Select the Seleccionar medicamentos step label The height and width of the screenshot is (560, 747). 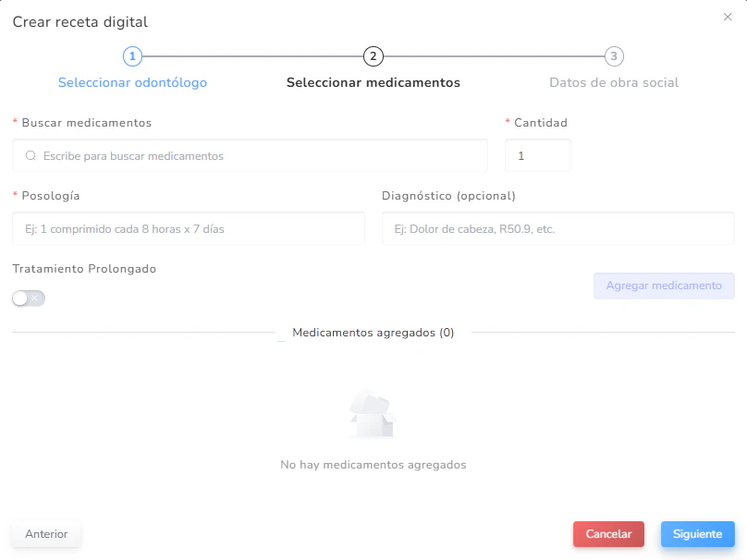tap(373, 82)
